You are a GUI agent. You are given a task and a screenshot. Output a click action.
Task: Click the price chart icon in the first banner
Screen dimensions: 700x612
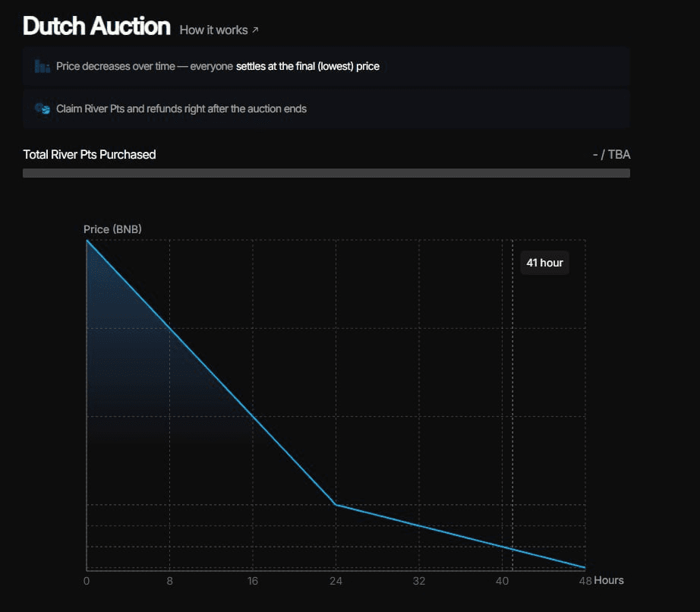(43, 67)
